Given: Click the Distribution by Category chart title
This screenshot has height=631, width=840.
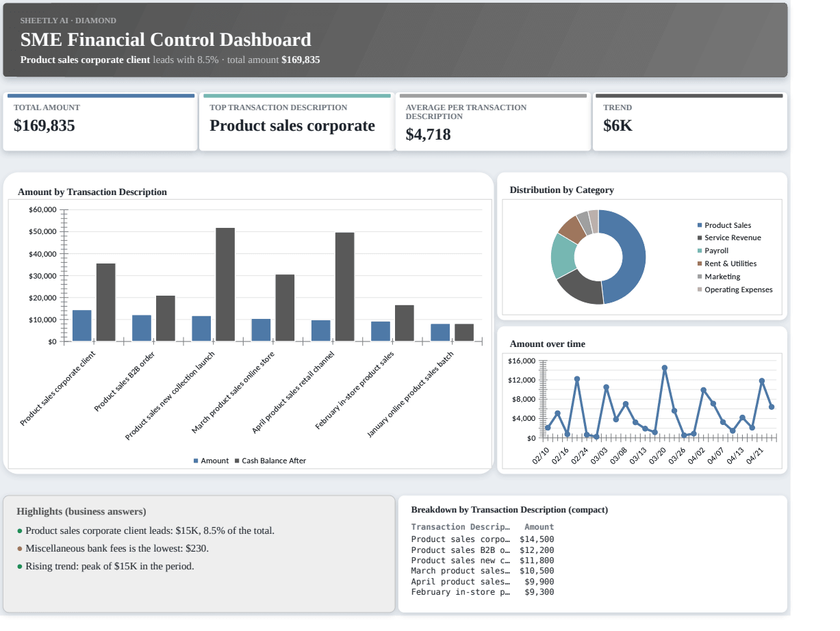Looking at the screenshot, I should [562, 190].
